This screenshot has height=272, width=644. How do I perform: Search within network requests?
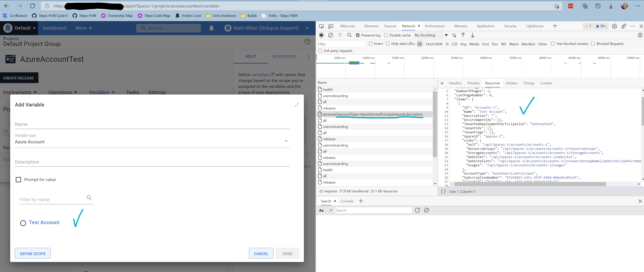[x=350, y=35]
